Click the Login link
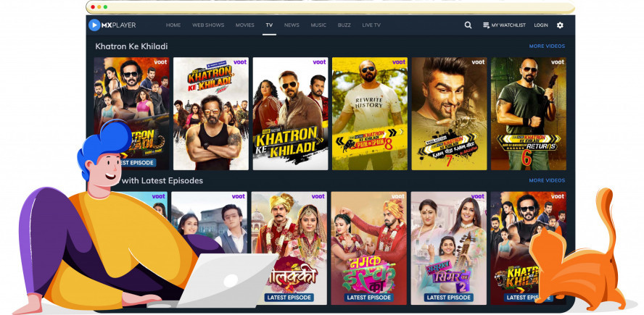 pyautogui.click(x=541, y=25)
